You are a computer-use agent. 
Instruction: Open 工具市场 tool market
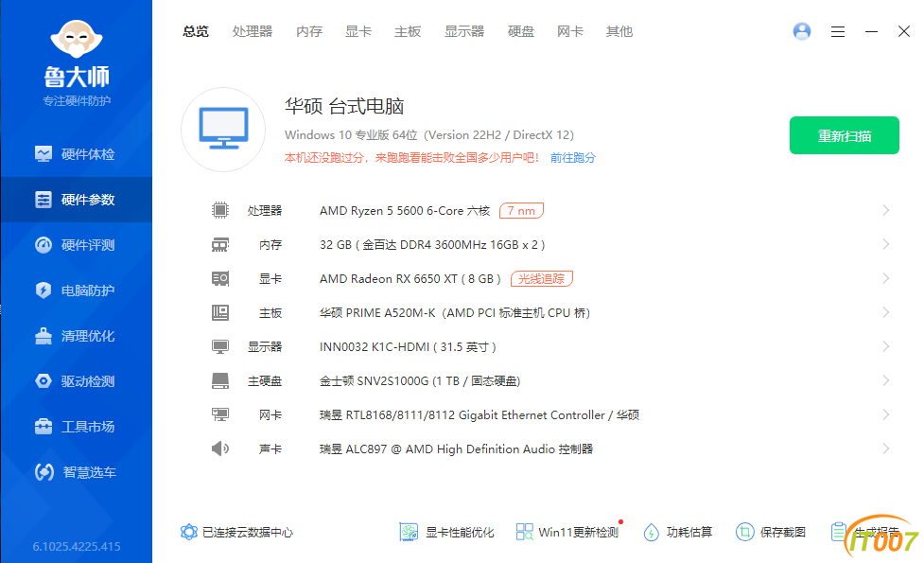(x=76, y=427)
